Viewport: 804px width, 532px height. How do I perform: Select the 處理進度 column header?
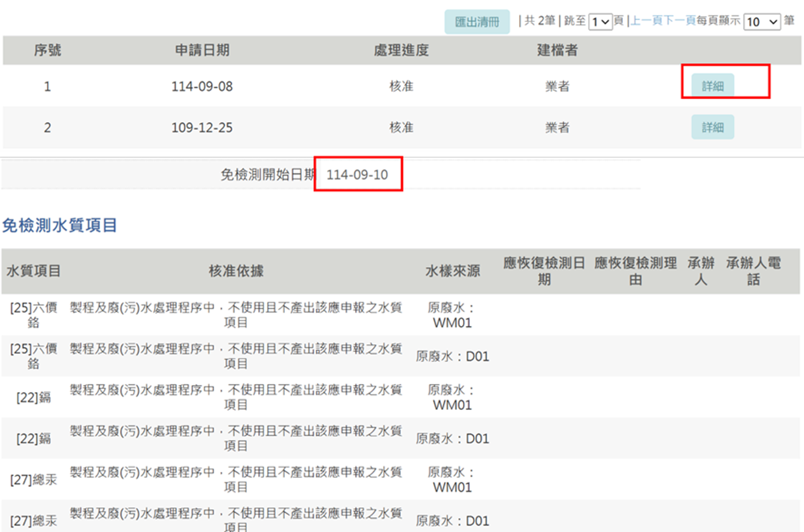tap(401, 50)
